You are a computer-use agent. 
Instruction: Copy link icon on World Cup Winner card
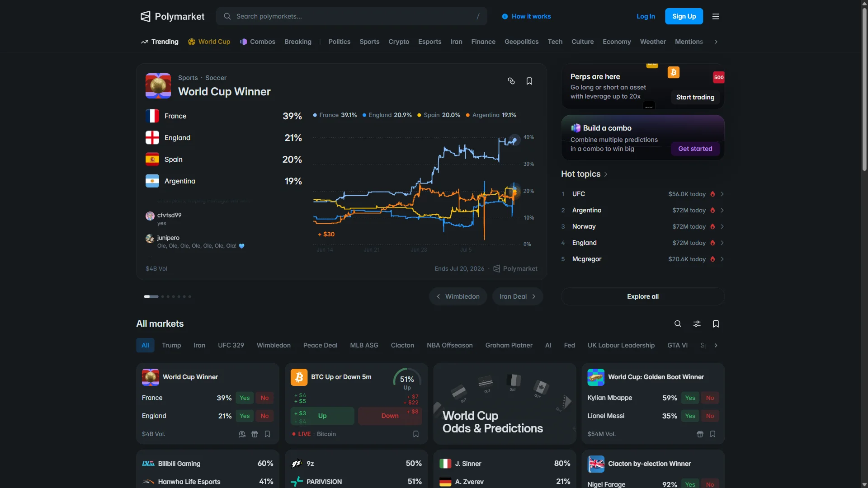(x=511, y=81)
